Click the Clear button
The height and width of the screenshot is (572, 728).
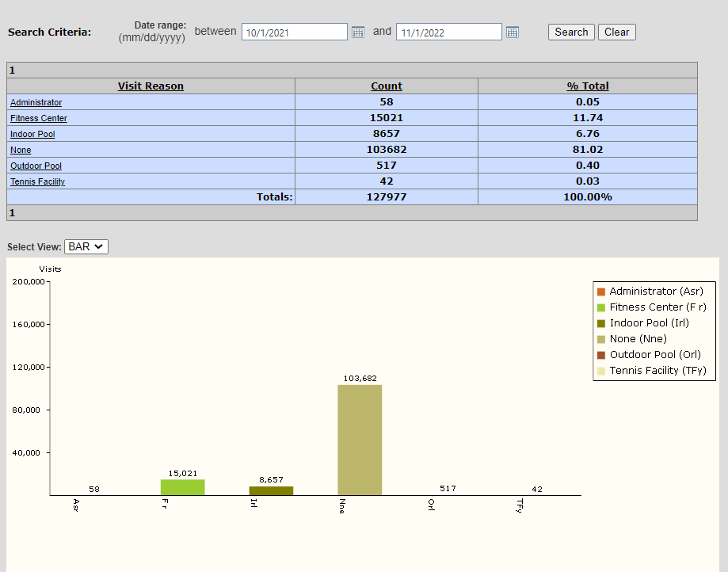coord(616,32)
